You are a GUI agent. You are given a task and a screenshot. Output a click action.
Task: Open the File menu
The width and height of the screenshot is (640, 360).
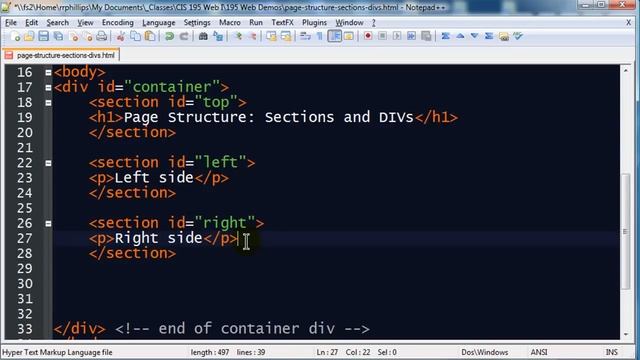(x=11, y=23)
